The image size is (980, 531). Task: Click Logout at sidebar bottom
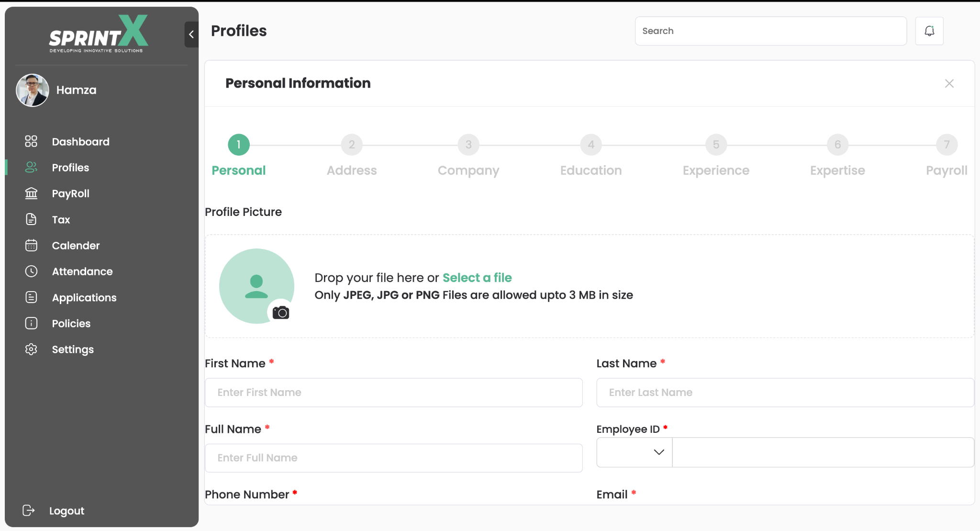point(66,510)
